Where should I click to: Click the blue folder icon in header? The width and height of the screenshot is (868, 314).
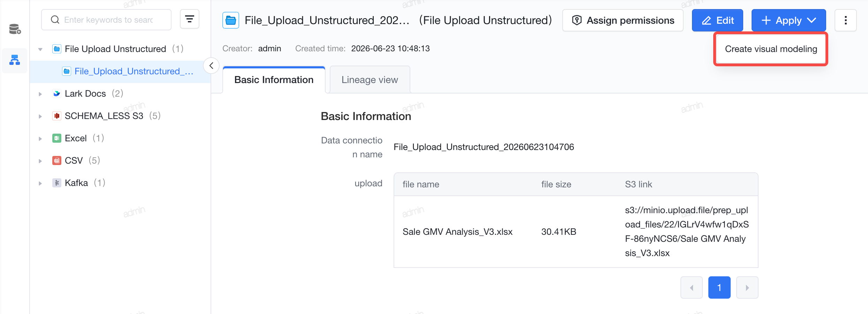click(231, 20)
